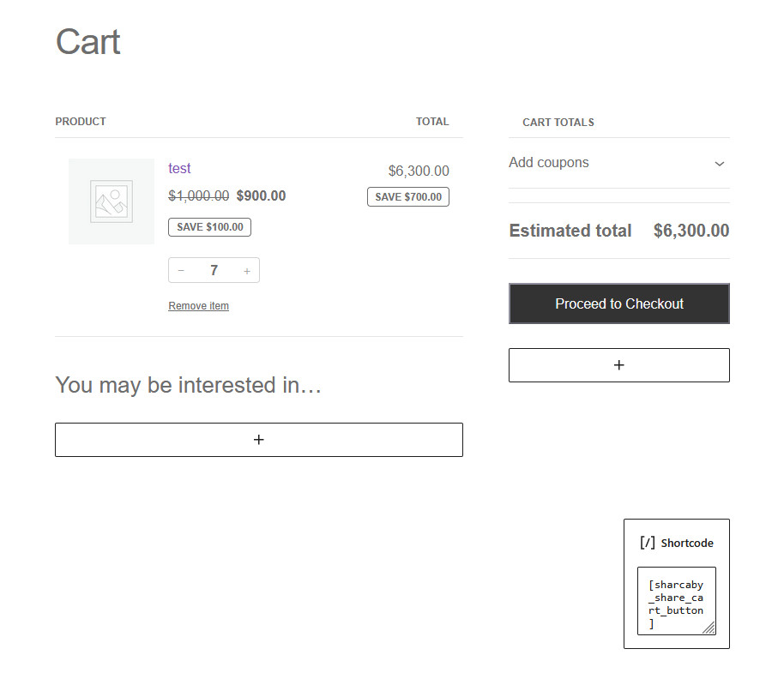The width and height of the screenshot is (784, 673).
Task: Click the quantity field showing 7
Action: click(x=214, y=270)
